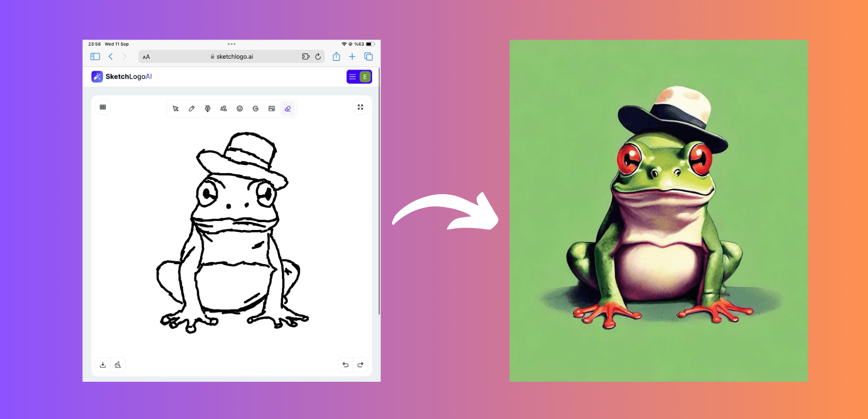868x419 pixels.
Task: Open a new Safari tab
Action: [352, 56]
